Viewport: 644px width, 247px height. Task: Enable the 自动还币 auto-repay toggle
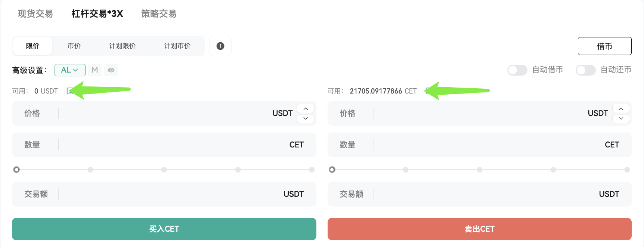[585, 70]
